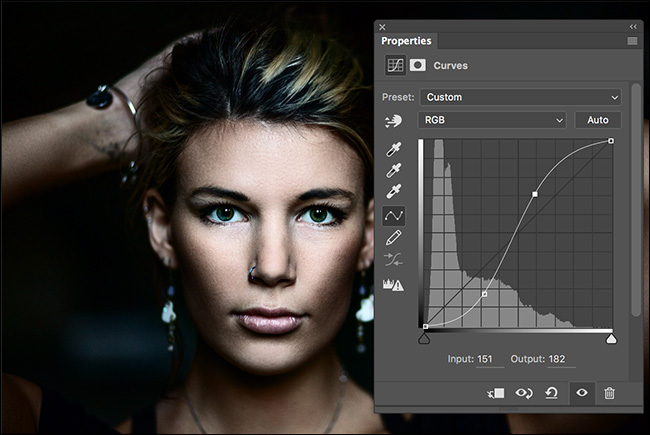Collapse the panel with double arrows
Screen dimensions: 650x435
(x=633, y=27)
